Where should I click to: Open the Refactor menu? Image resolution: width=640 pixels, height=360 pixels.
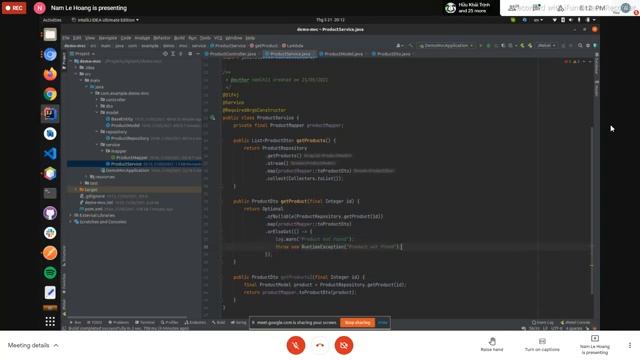pyautogui.click(x=162, y=38)
